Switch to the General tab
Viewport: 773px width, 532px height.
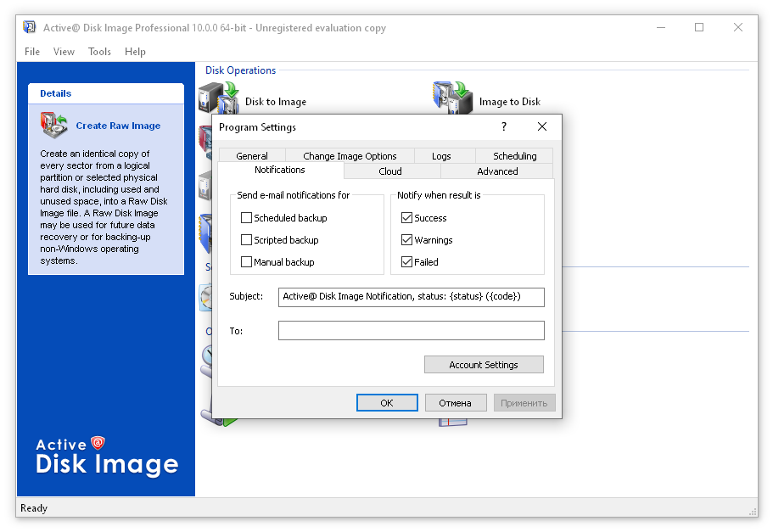point(252,156)
